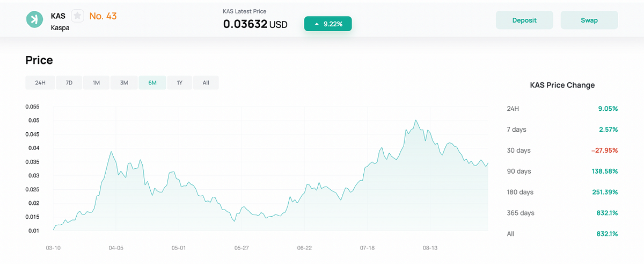
Task: Choose the 3M chart period
Action: point(124,83)
